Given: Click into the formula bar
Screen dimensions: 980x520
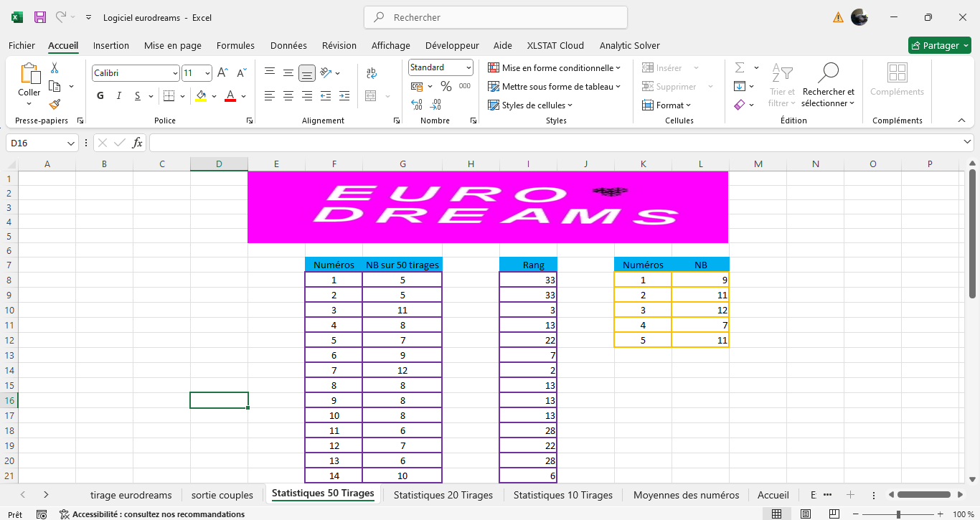Looking at the screenshot, I should coord(554,143).
